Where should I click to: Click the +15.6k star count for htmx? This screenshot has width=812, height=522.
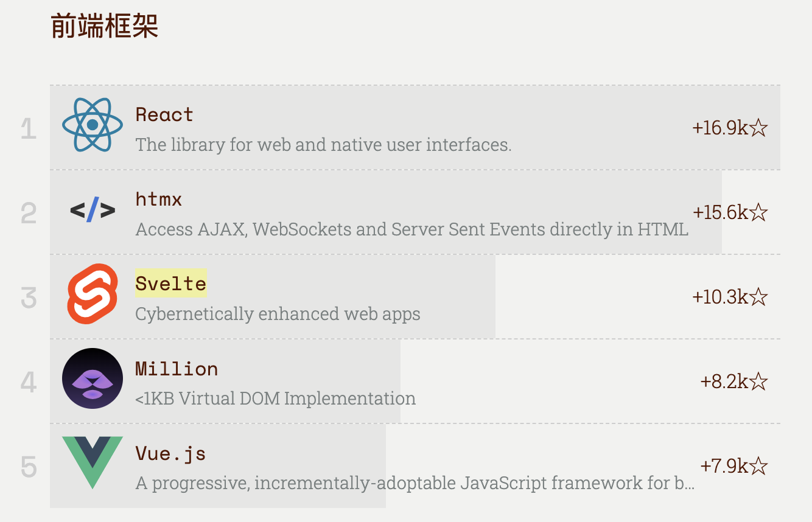coord(730,212)
